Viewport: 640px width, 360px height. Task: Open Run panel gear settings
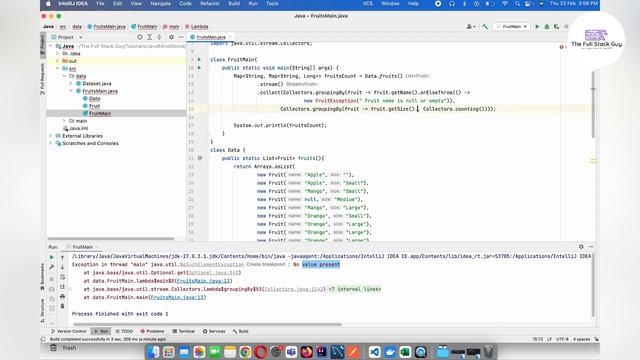click(x=581, y=247)
